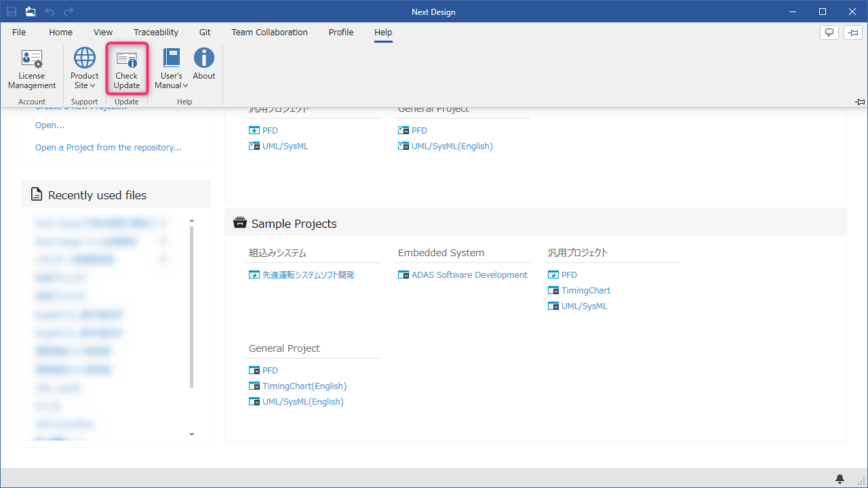The width and height of the screenshot is (868, 488).
Task: Click the "Sample Projects" heading
Action: click(x=294, y=224)
